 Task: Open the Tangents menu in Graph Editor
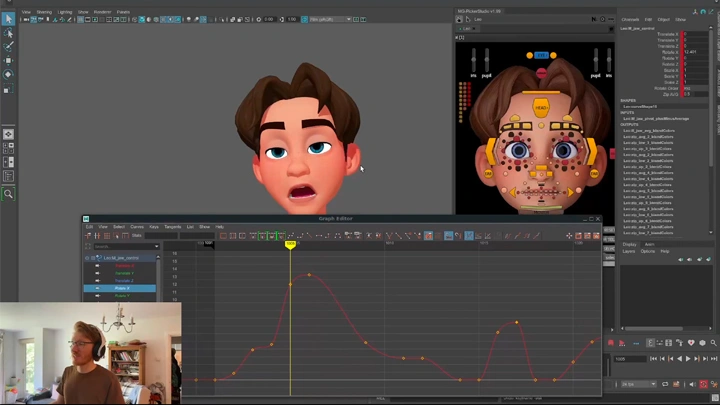pos(173,227)
